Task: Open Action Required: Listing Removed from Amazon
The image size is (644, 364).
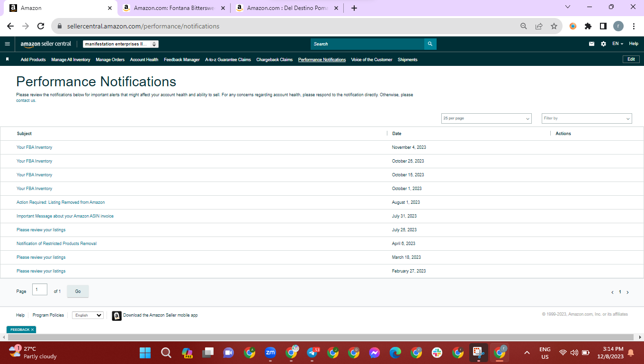Action: pyautogui.click(x=61, y=202)
